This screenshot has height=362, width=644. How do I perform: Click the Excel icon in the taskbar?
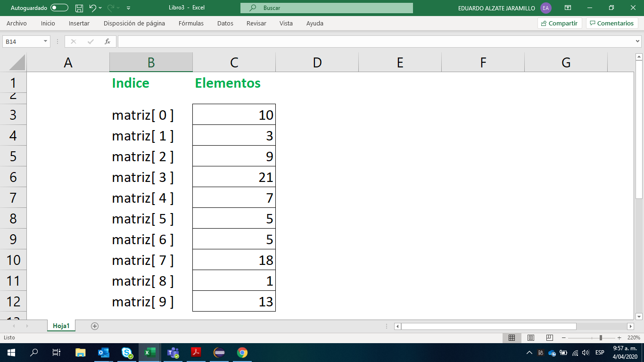click(x=149, y=352)
